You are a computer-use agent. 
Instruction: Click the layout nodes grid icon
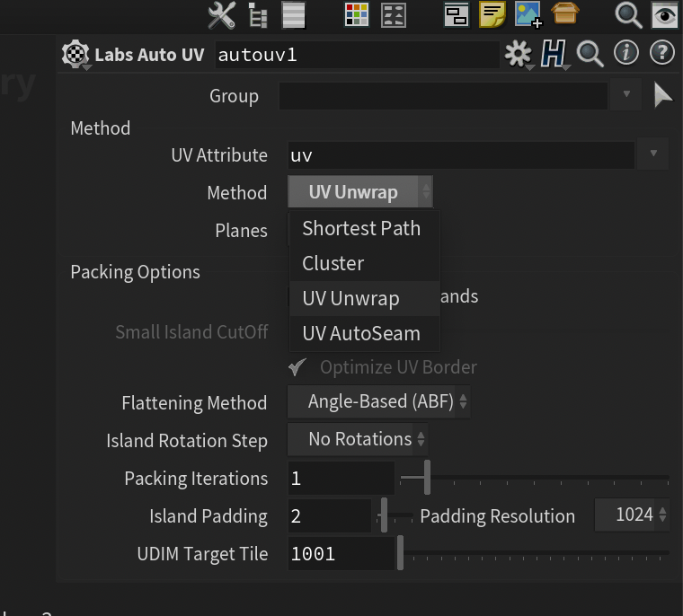point(394,15)
